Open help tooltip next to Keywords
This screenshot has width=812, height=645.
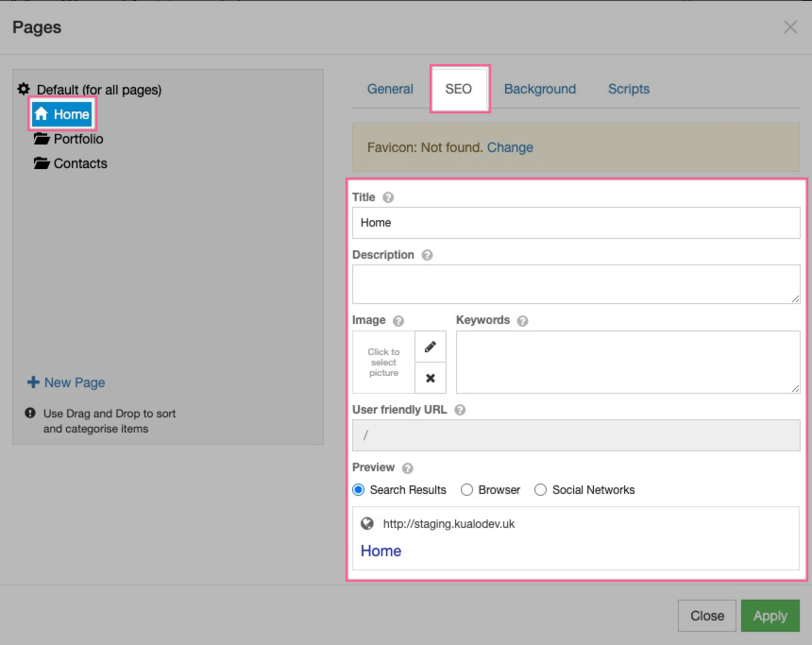pyautogui.click(x=522, y=321)
